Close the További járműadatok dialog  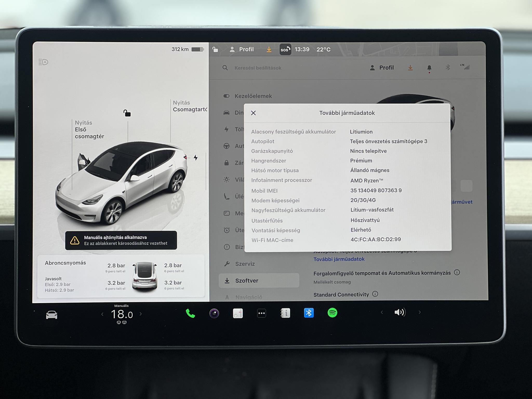click(253, 113)
